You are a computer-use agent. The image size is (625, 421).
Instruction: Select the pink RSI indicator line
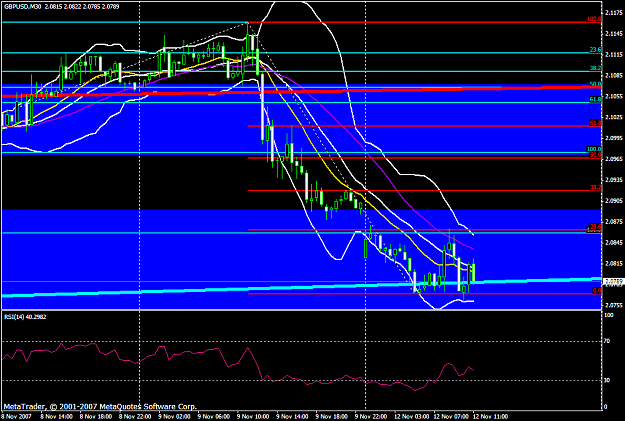(238, 366)
